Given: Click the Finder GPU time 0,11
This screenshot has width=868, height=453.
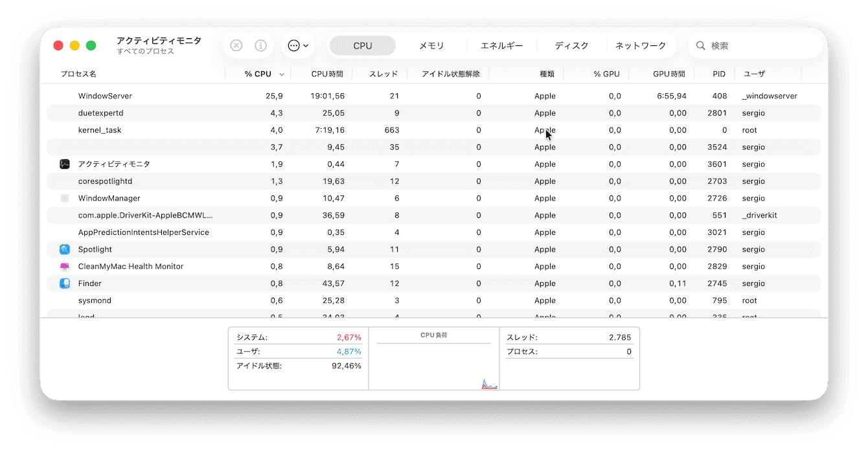Looking at the screenshot, I should pyautogui.click(x=678, y=283).
